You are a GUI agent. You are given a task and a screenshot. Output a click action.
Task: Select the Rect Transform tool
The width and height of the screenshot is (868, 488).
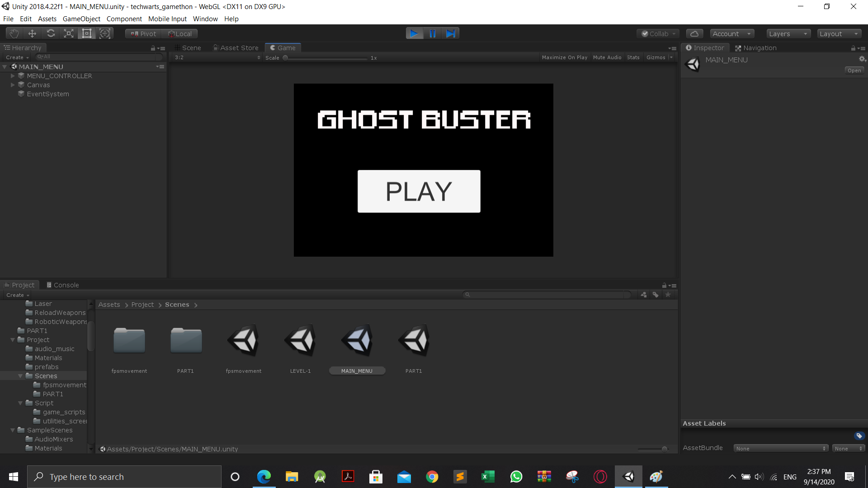pyautogui.click(x=87, y=33)
